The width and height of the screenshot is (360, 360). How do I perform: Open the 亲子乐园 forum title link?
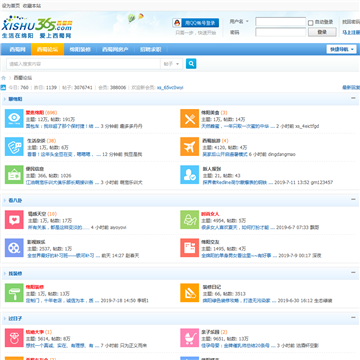pos(210,332)
